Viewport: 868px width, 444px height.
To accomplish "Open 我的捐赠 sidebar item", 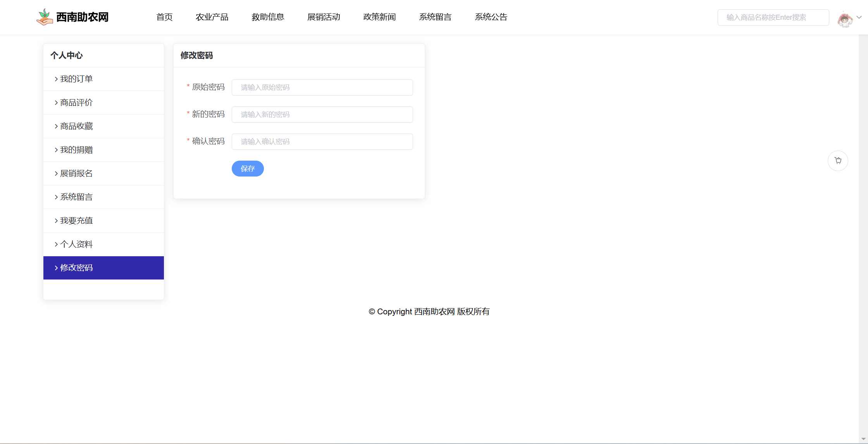I will click(x=76, y=150).
